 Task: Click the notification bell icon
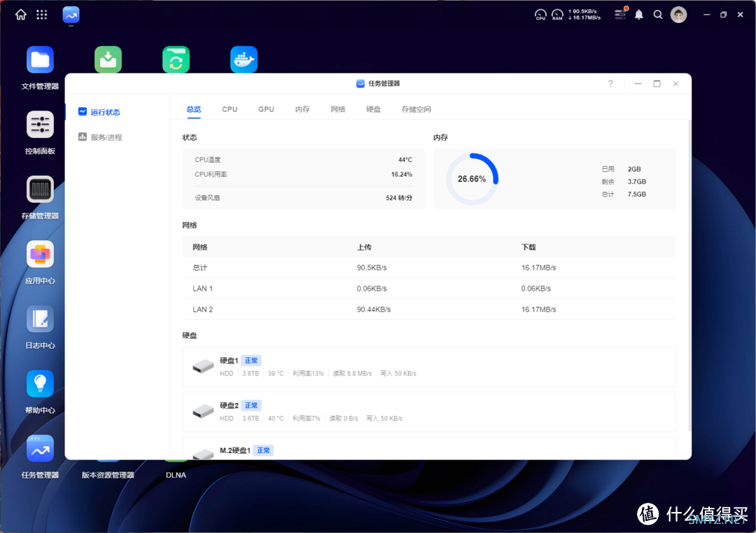coord(639,15)
